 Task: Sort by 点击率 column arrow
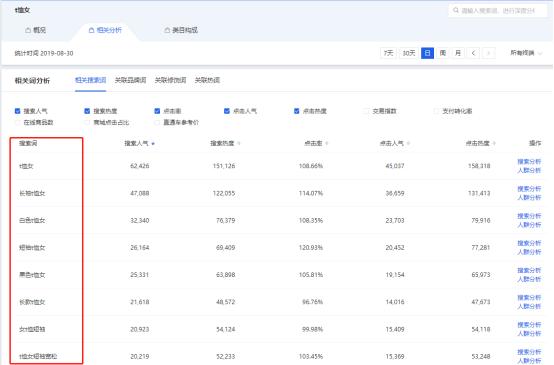coord(327,143)
